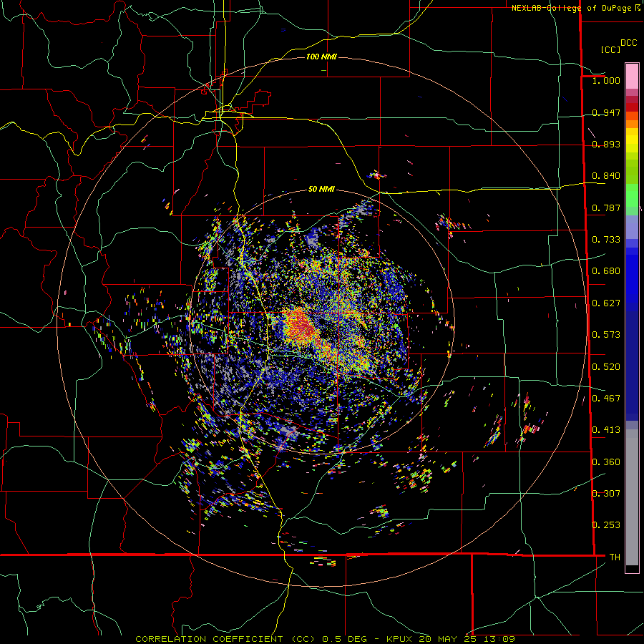Image resolution: width=644 pixels, height=644 pixels.
Task: Click the [CC] units label
Action: coord(610,49)
